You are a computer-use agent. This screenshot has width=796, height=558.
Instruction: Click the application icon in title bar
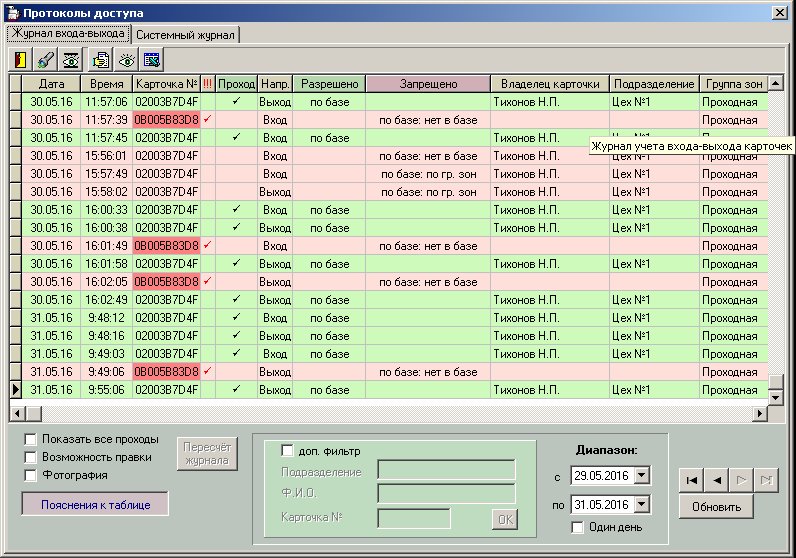point(12,13)
